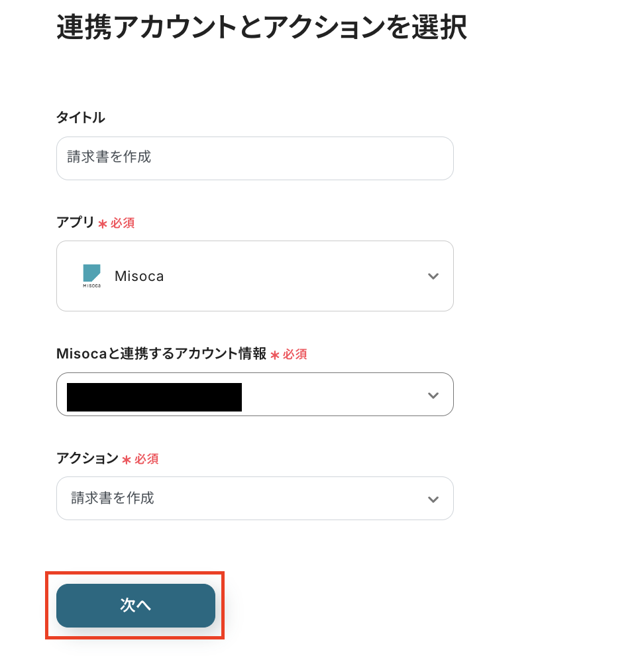This screenshot has width=644, height=660.
Task: Click the asterisk beside Misocaと連携するアカウント情報
Action: pos(275,355)
